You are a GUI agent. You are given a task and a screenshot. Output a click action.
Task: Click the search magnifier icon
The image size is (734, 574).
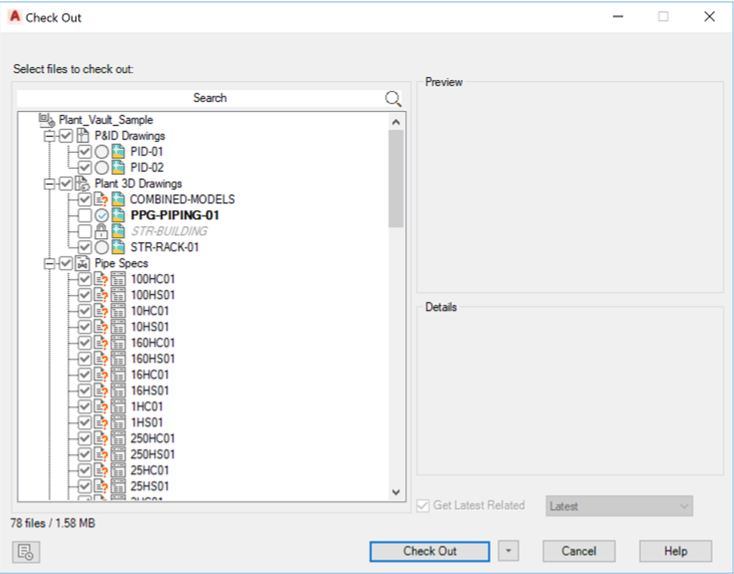393,98
